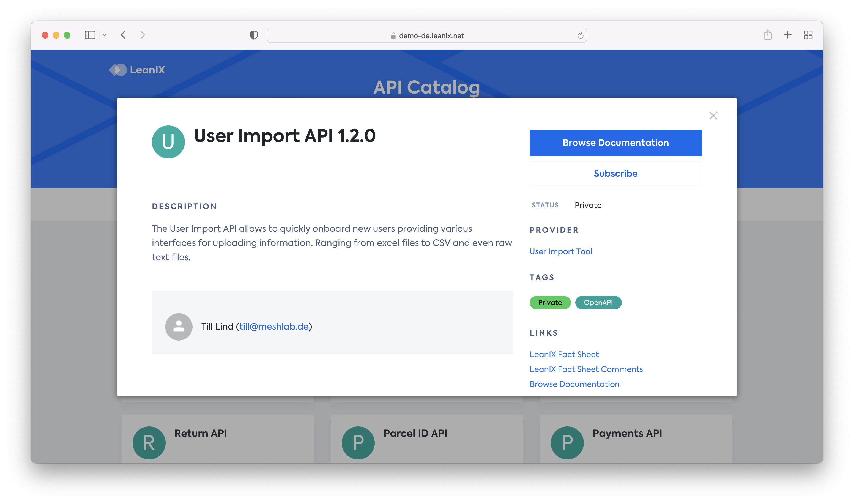
Task: Click the Safari sidebar toggle icon
Action: tap(90, 35)
